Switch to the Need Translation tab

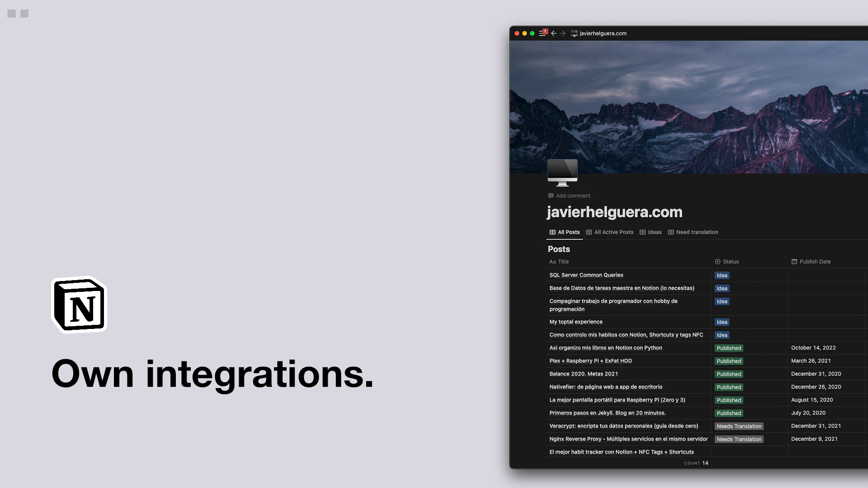pyautogui.click(x=693, y=232)
